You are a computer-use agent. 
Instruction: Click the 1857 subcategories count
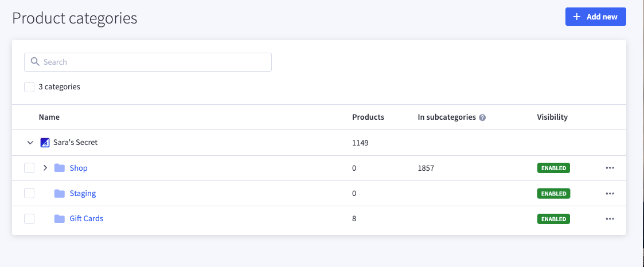click(x=426, y=168)
